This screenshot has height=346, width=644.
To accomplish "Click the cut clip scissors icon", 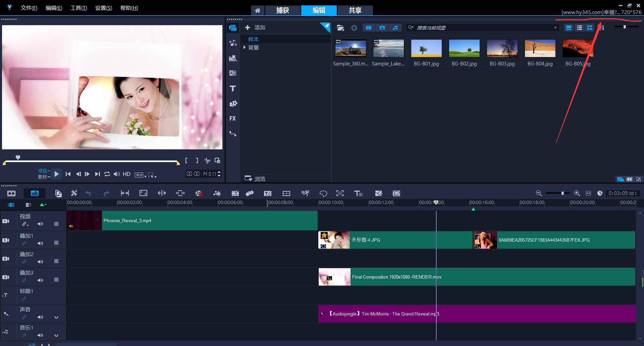I will tap(207, 160).
